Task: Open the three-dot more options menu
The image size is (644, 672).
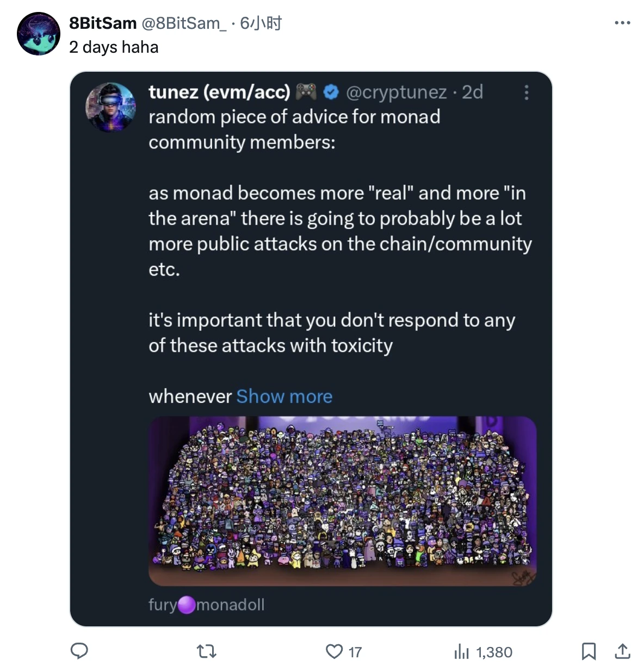Action: pos(622,23)
